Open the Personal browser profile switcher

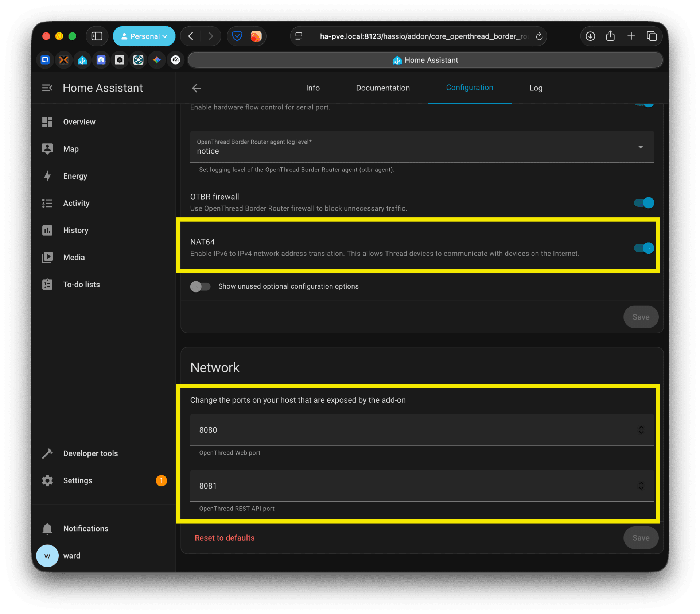144,36
